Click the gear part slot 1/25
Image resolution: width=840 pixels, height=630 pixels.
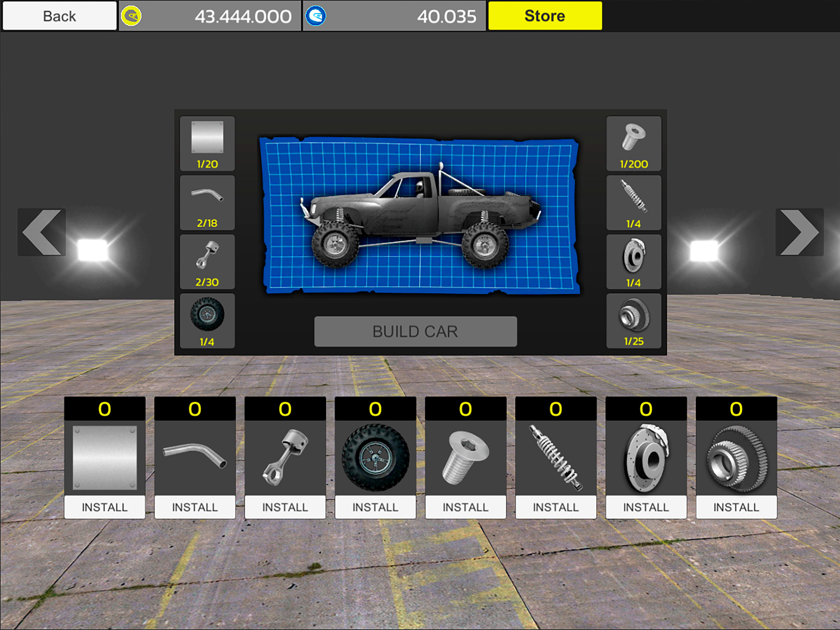[x=633, y=321]
